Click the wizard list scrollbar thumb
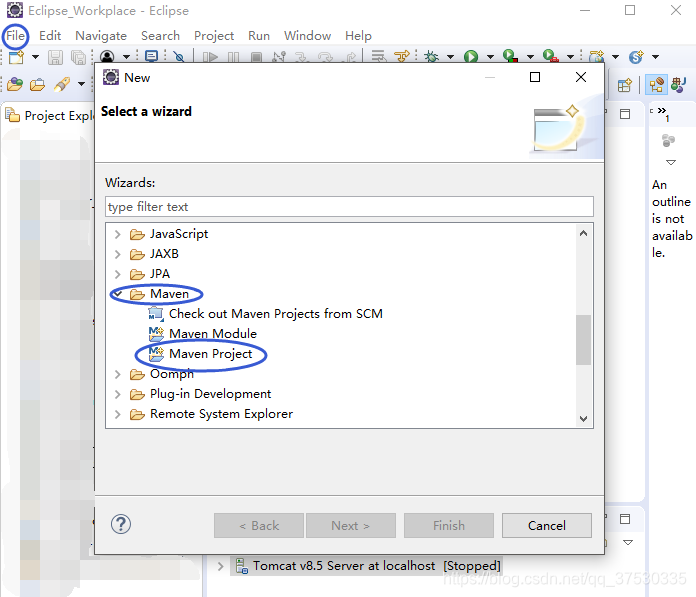 (x=583, y=340)
